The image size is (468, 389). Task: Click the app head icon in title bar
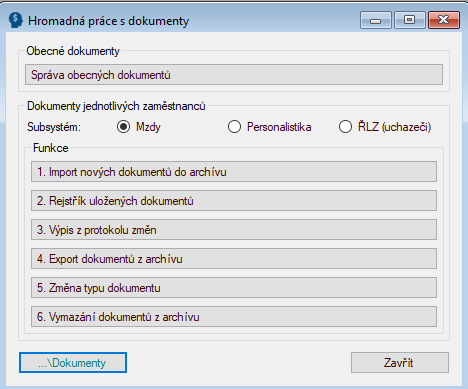pyautogui.click(x=15, y=20)
